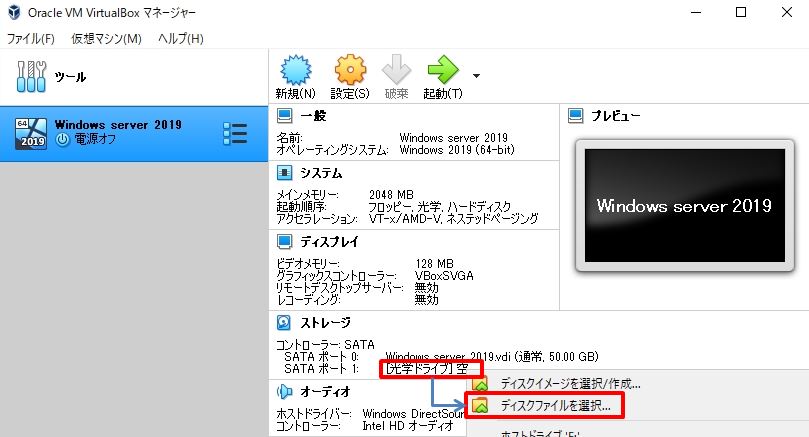This screenshot has width=809, height=437.
Task: Click the プレビュー monitor icon
Action: (575, 116)
